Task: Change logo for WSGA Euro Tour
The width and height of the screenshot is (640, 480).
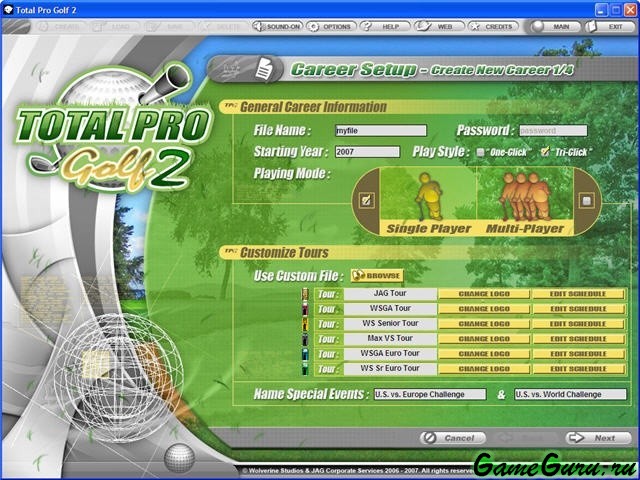Action: point(484,354)
